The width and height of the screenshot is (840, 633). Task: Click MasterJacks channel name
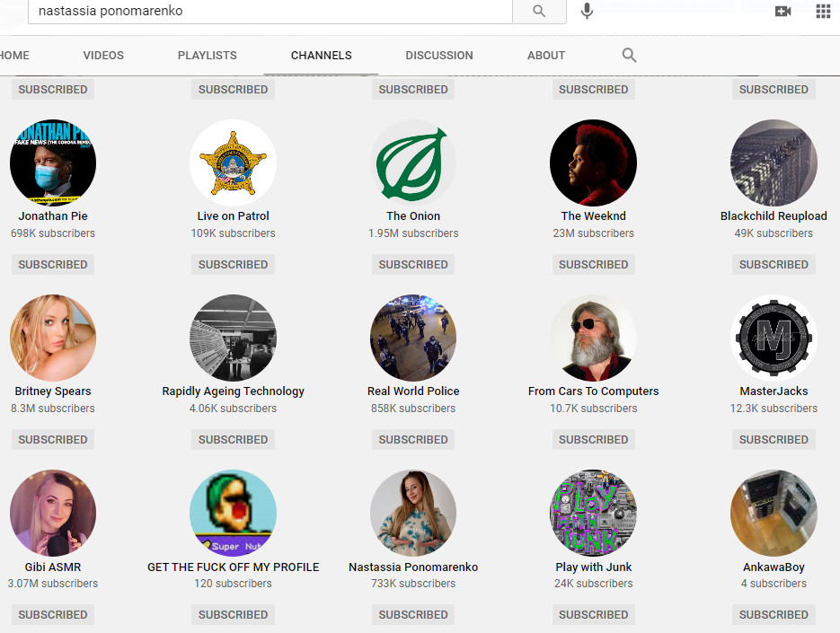click(774, 391)
